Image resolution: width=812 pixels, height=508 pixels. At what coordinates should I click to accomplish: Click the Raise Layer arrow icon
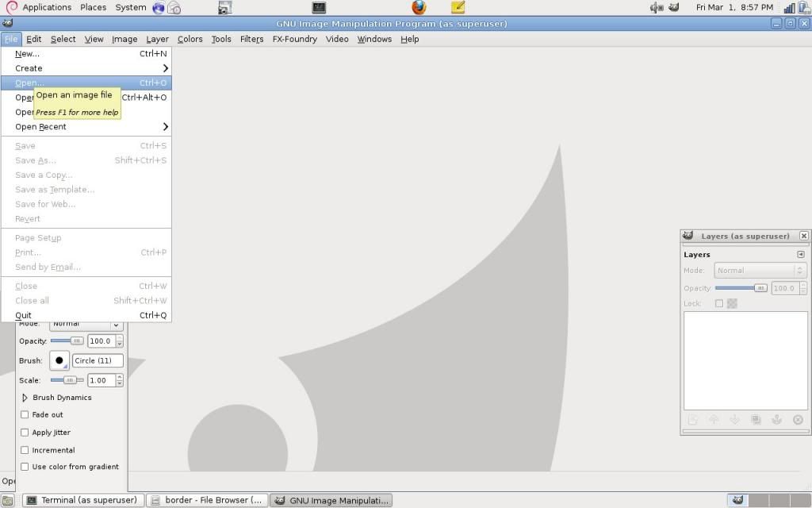coord(714,420)
